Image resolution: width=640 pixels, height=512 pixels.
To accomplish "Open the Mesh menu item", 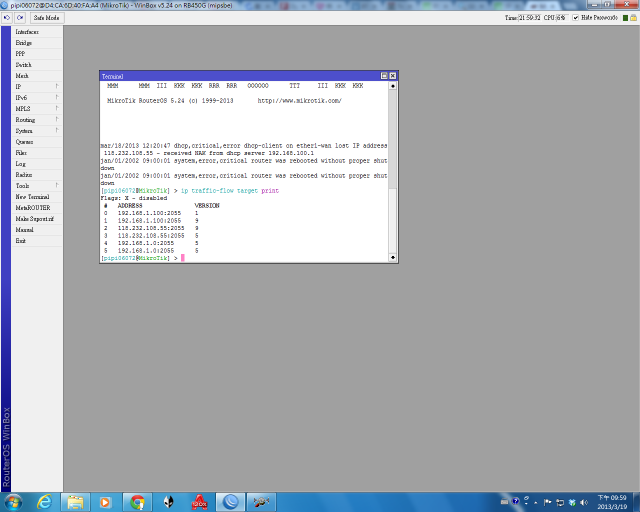I will (37, 76).
